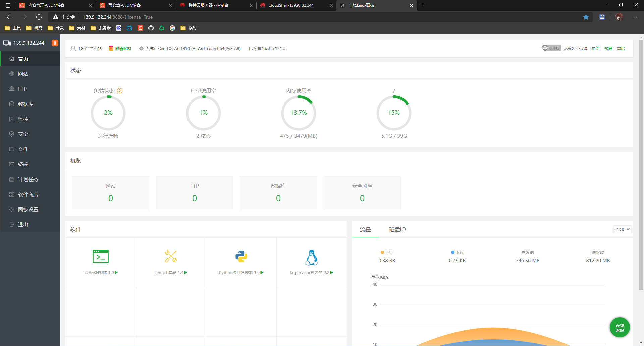The height and width of the screenshot is (346, 644).
Task: Open a new browser tab
Action: point(423,5)
